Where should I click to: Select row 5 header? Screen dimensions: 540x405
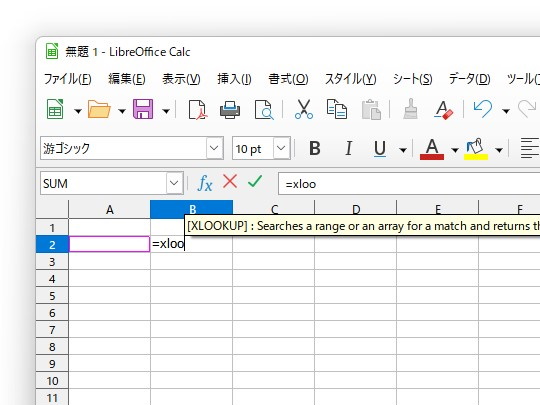pos(52,295)
